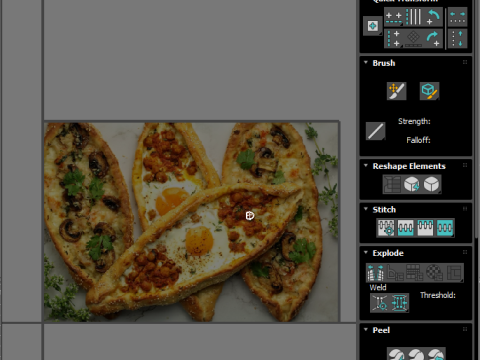The width and height of the screenshot is (480, 360).
Task: Collapse the Brush rollout using its arrow
Action: (366, 63)
